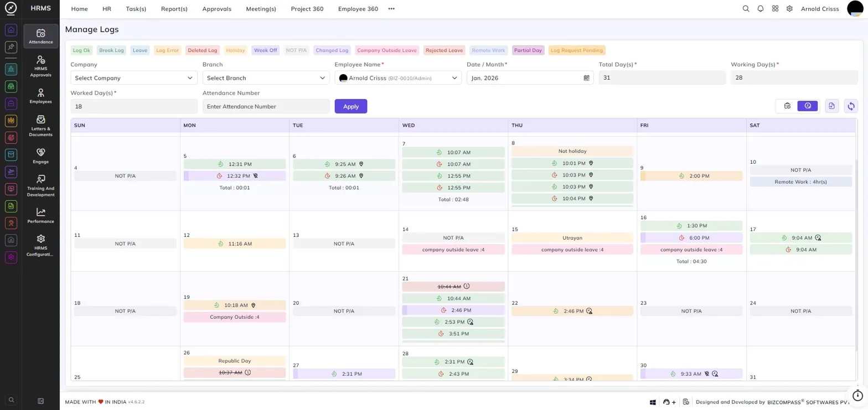Viewport: 868px width, 410px height.
Task: Open the apps grid icon in header
Action: coord(775,9)
